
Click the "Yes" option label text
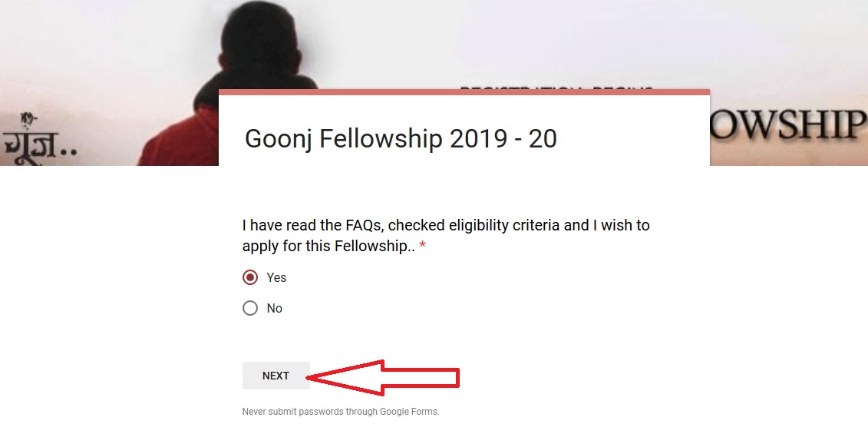coord(276,277)
